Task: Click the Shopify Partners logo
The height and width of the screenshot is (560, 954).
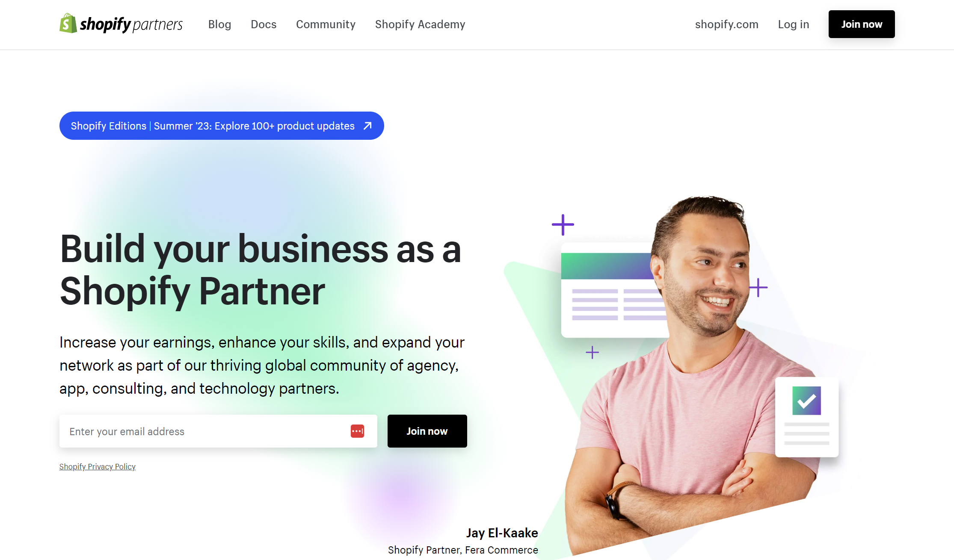Action: [x=121, y=24]
